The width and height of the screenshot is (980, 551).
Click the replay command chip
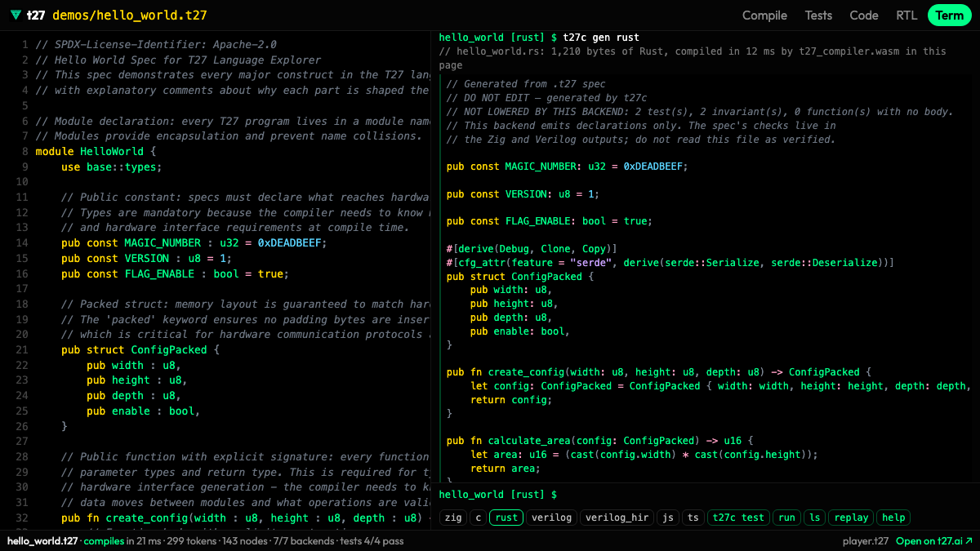tap(851, 518)
